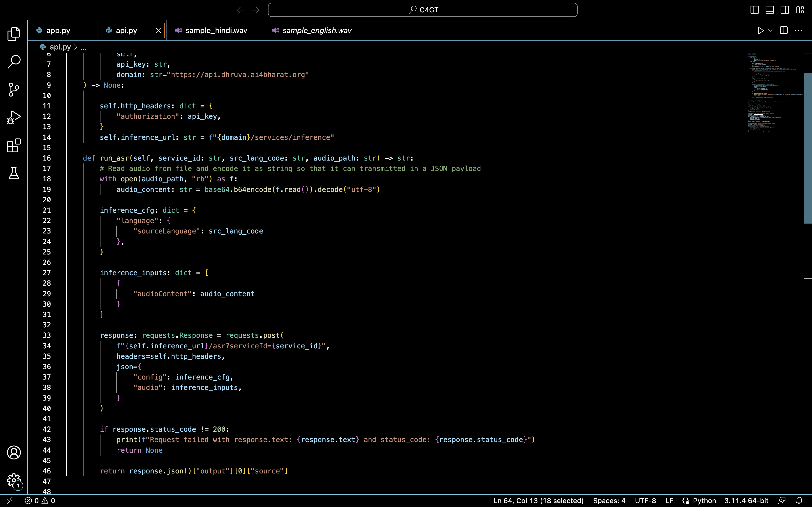Open the Explorer view
The height and width of the screenshot is (507, 812).
click(x=14, y=34)
